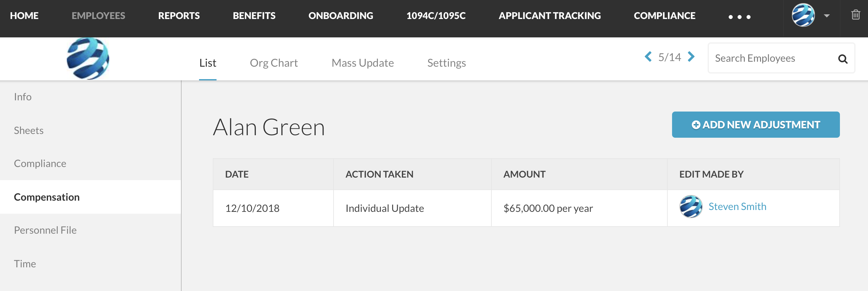The width and height of the screenshot is (868, 291).
Task: Click the $65,000.00 per year amount
Action: pos(548,208)
